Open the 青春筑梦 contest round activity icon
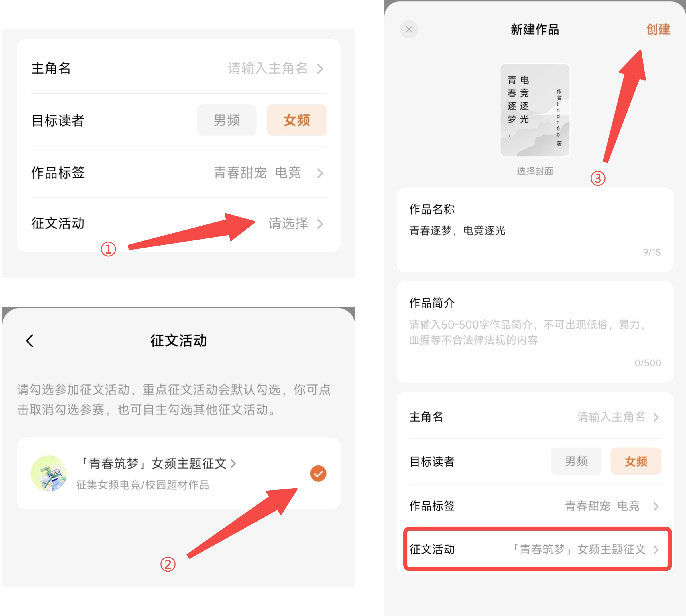The image size is (686, 616). [x=49, y=473]
